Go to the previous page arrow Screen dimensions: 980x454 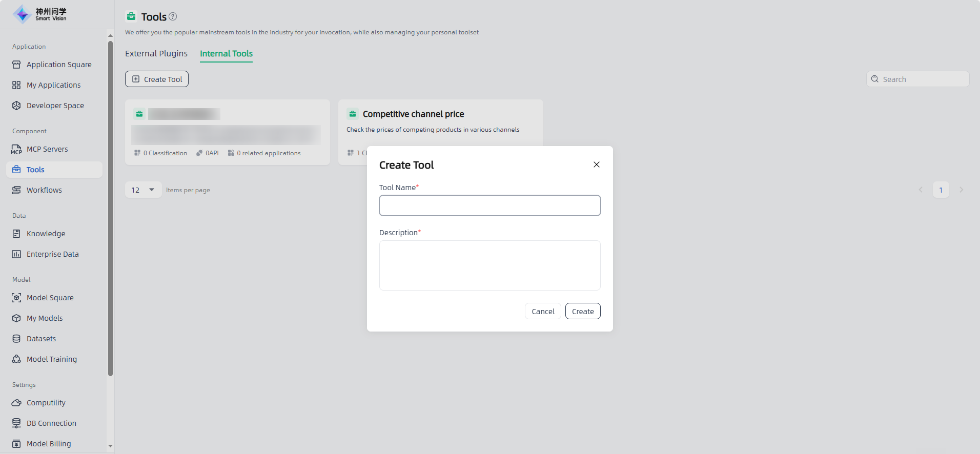click(x=921, y=190)
